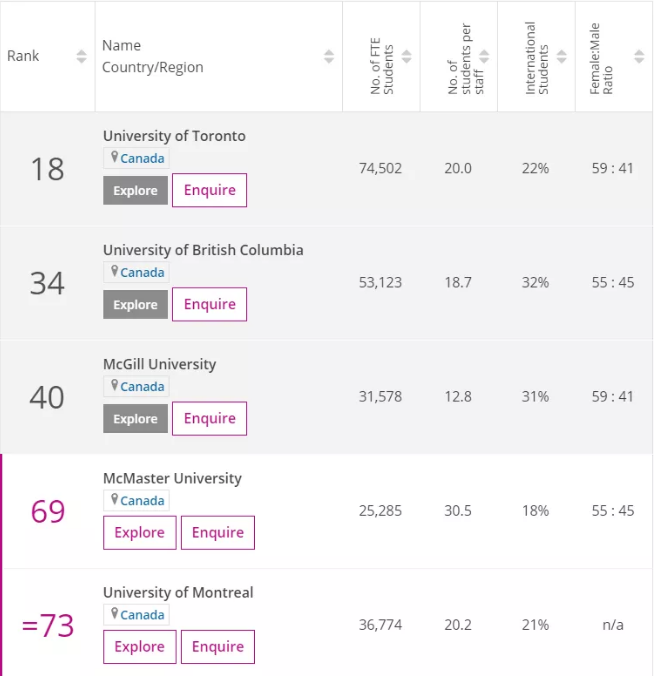Explore University of British Columbia
The width and height of the screenshot is (654, 678).
tap(135, 304)
